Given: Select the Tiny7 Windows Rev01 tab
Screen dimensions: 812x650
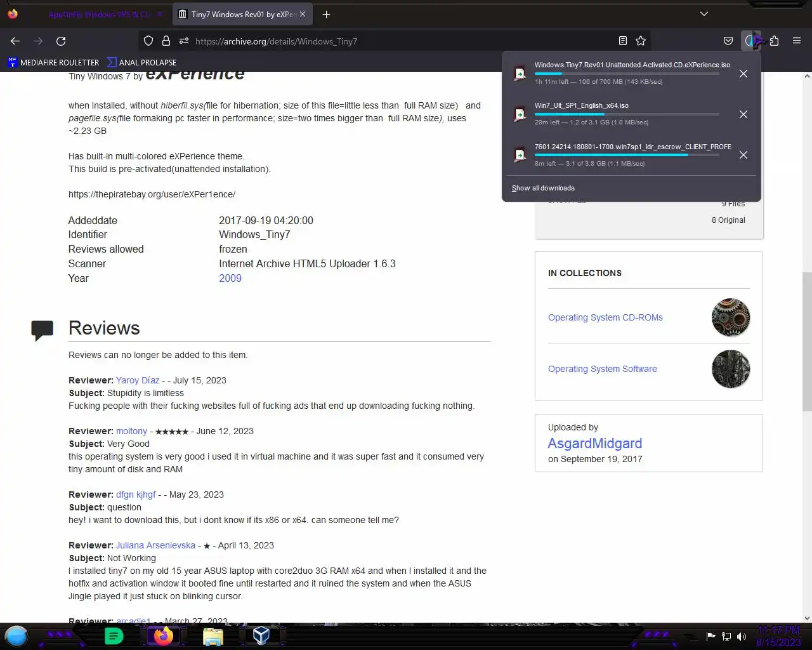Looking at the screenshot, I should (242, 14).
